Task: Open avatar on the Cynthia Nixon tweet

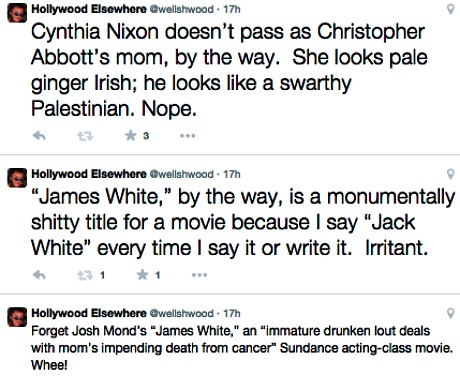Action: click(x=17, y=13)
